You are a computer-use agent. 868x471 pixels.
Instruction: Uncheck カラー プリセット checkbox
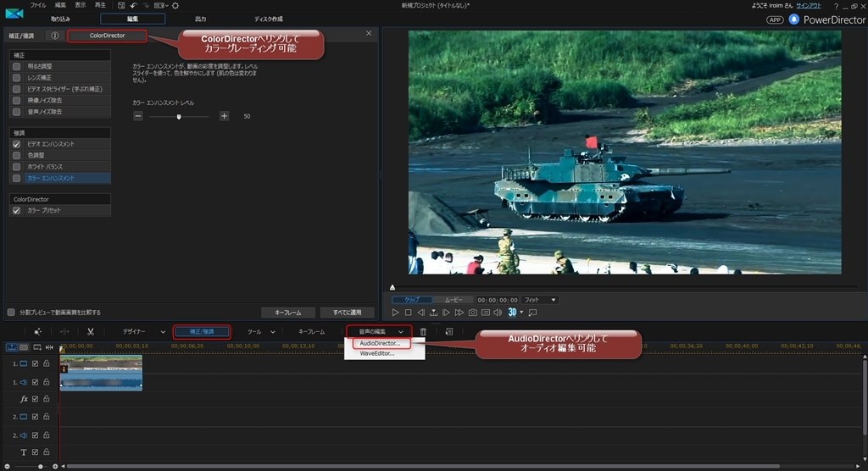(17, 210)
